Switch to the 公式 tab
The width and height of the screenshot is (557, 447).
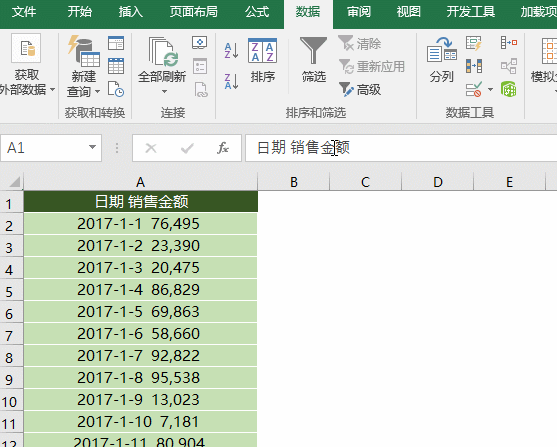[x=257, y=12]
